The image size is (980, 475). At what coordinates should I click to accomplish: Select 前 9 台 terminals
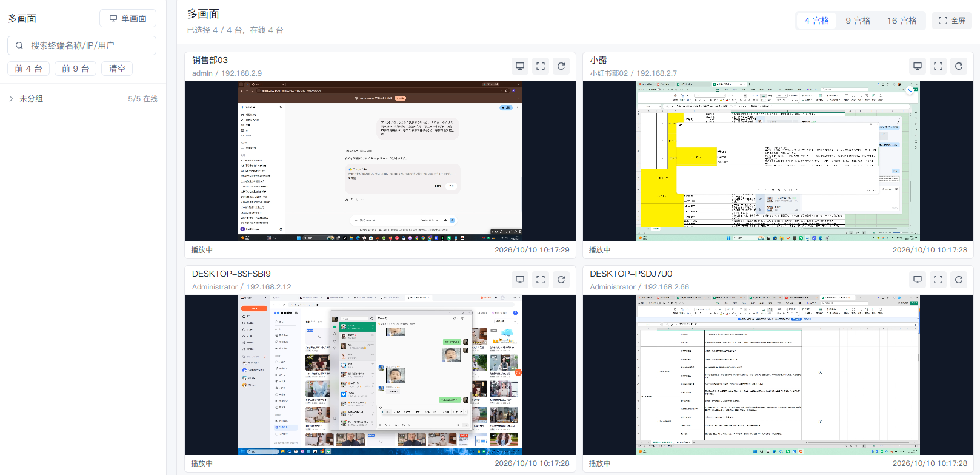tap(76, 69)
